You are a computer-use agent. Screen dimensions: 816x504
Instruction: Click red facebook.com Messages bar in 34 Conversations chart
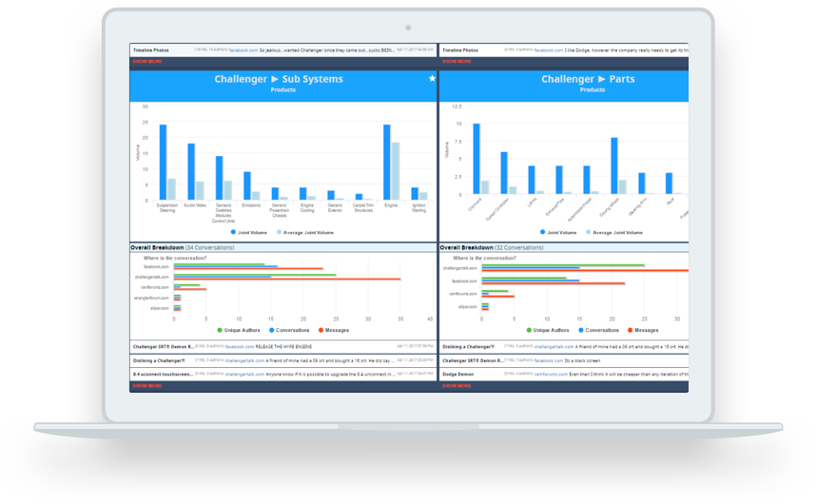coord(248,269)
